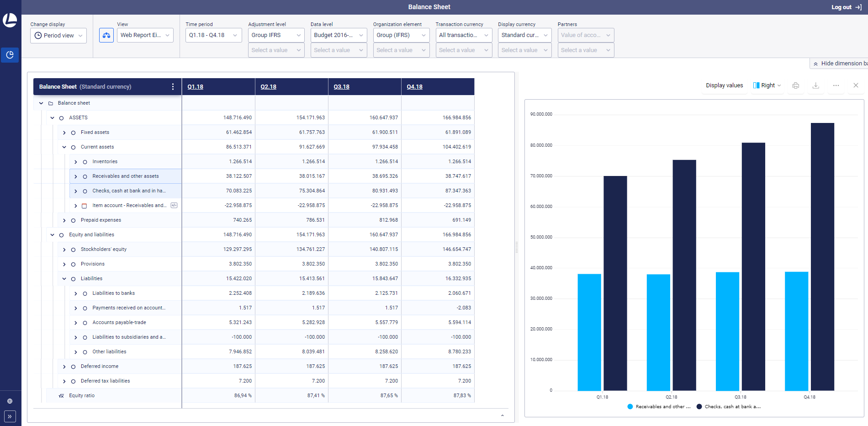868x426 pixels.
Task: Click Hide dimension bar button
Action: 840,64
